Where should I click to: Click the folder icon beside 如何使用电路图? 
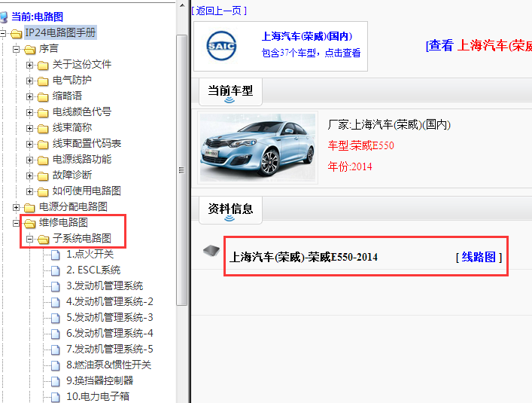(x=43, y=192)
